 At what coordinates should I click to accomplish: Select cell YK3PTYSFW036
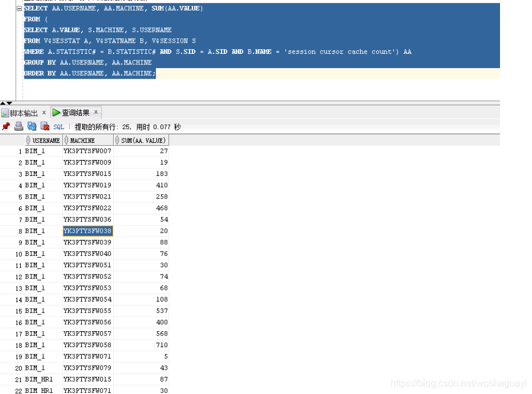point(88,220)
